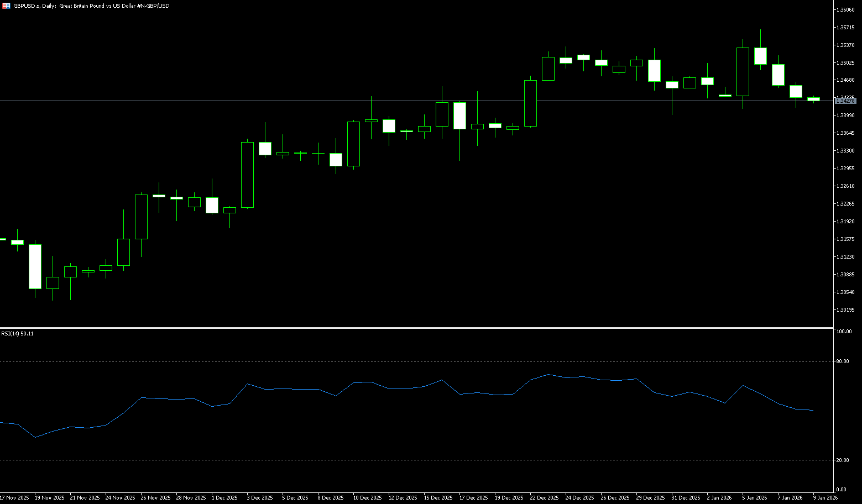Select the RSI(14) 50.11 indicator label
The width and height of the screenshot is (862, 504).
click(17, 334)
